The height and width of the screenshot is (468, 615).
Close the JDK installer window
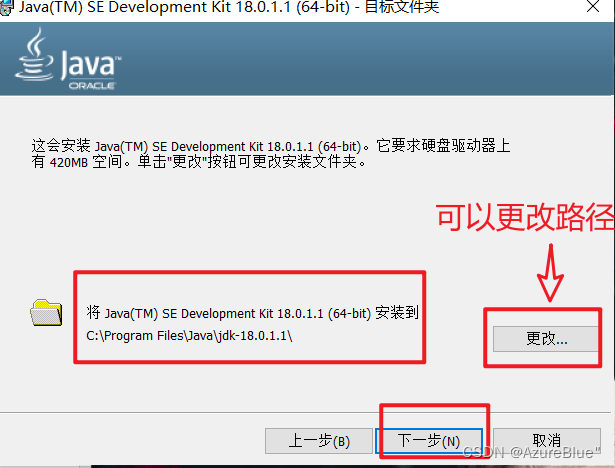click(593, 7)
